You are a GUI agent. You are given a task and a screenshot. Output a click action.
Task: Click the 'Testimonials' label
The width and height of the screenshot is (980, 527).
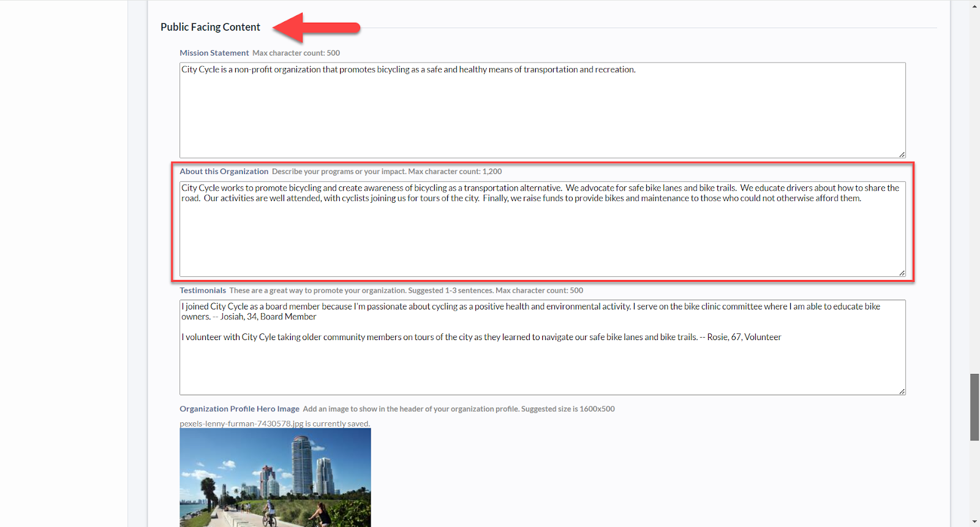pyautogui.click(x=203, y=290)
